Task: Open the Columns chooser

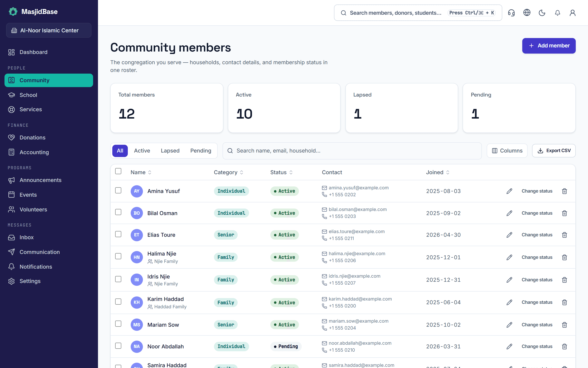Action: tap(507, 151)
